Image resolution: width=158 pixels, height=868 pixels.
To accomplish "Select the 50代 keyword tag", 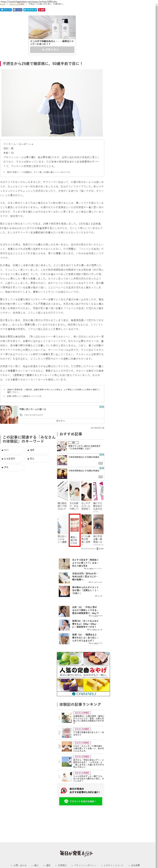I will [x=12, y=450].
